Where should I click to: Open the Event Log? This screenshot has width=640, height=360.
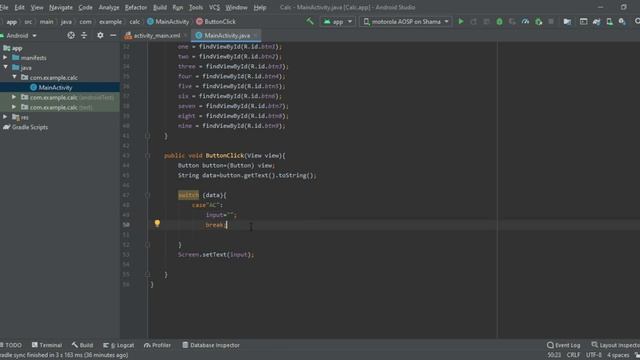[563, 345]
